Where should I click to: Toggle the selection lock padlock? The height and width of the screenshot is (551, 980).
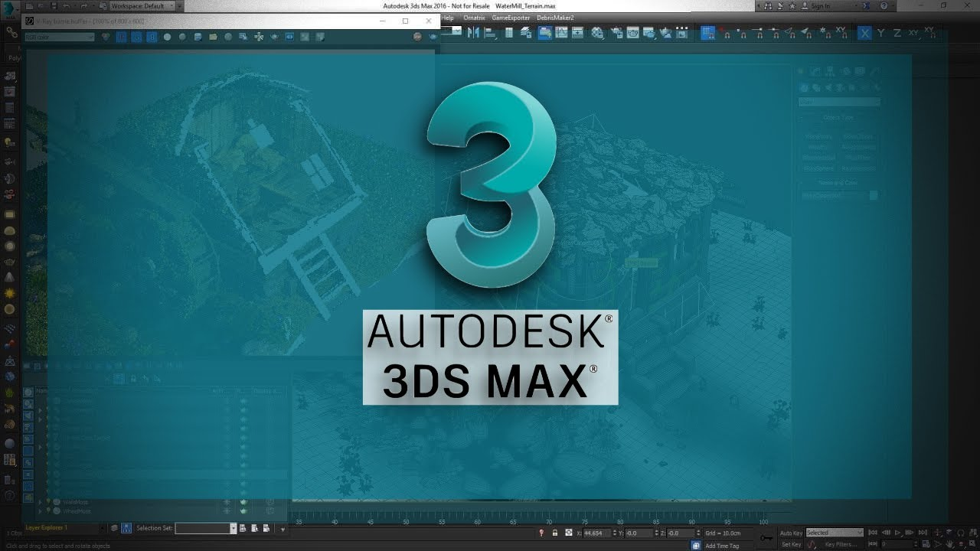tap(554, 533)
